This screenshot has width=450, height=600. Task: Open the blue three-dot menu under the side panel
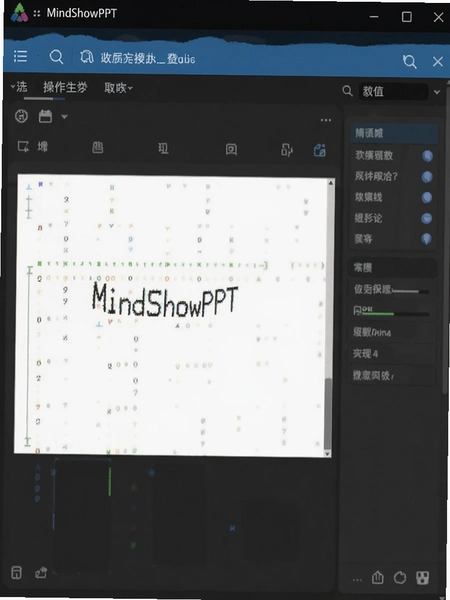[x=357, y=580]
